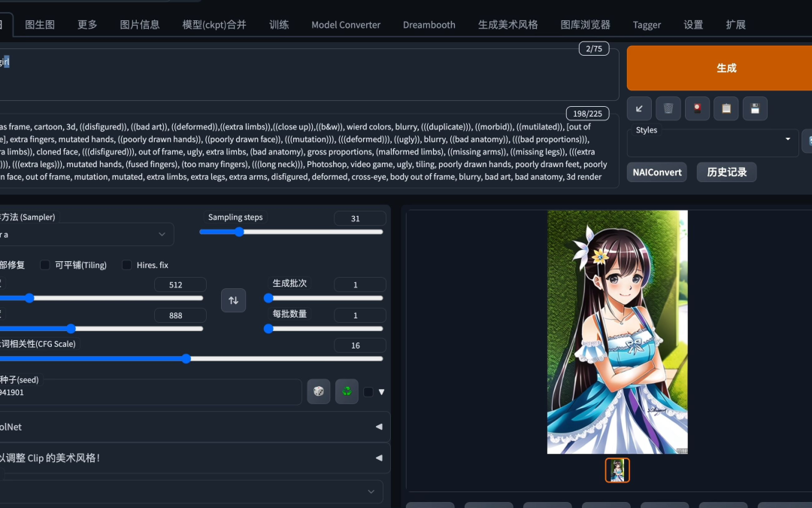The image size is (812, 508).
Task: Click the green recycle reuse seed icon
Action: click(347, 391)
